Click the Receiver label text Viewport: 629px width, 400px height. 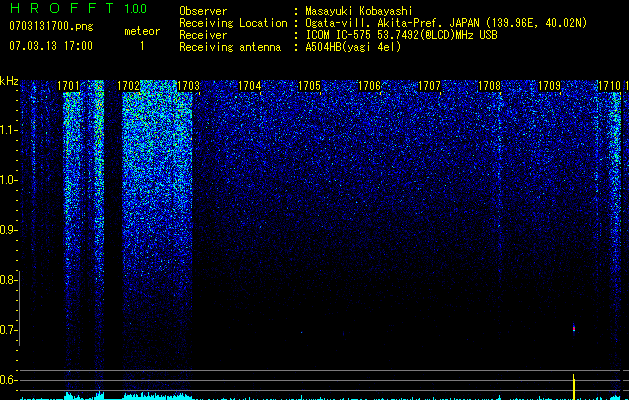203,35
